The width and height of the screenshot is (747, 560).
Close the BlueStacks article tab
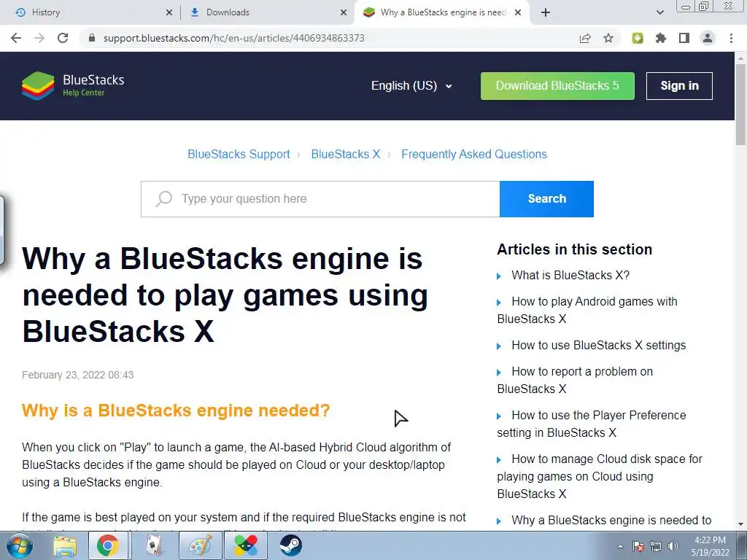point(519,13)
